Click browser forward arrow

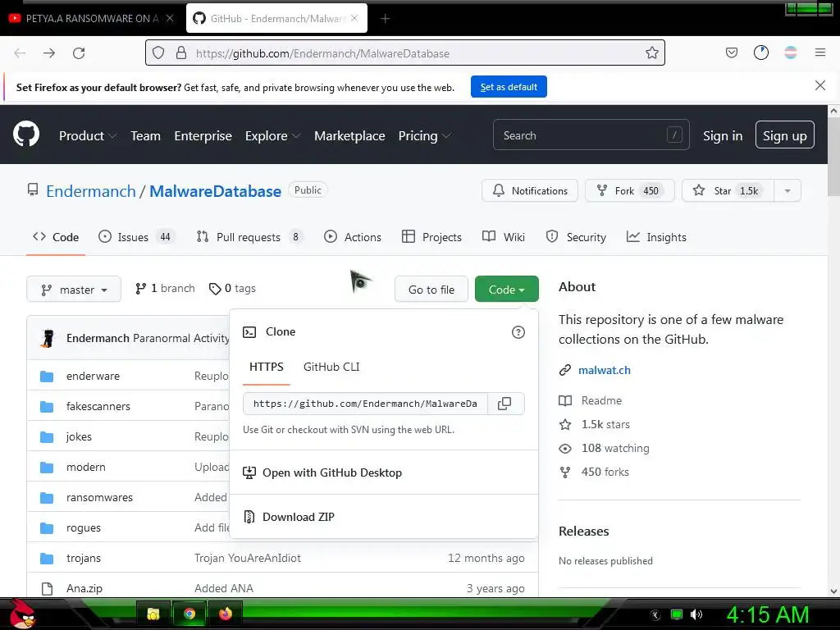click(49, 53)
